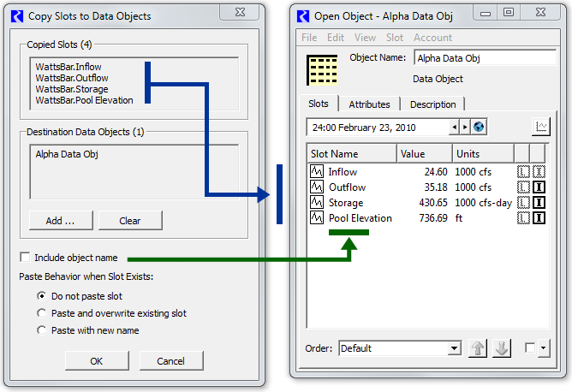This screenshot has height=392, width=572.
Task: Click the Inflow value 24.60
Action: pyautogui.click(x=436, y=172)
